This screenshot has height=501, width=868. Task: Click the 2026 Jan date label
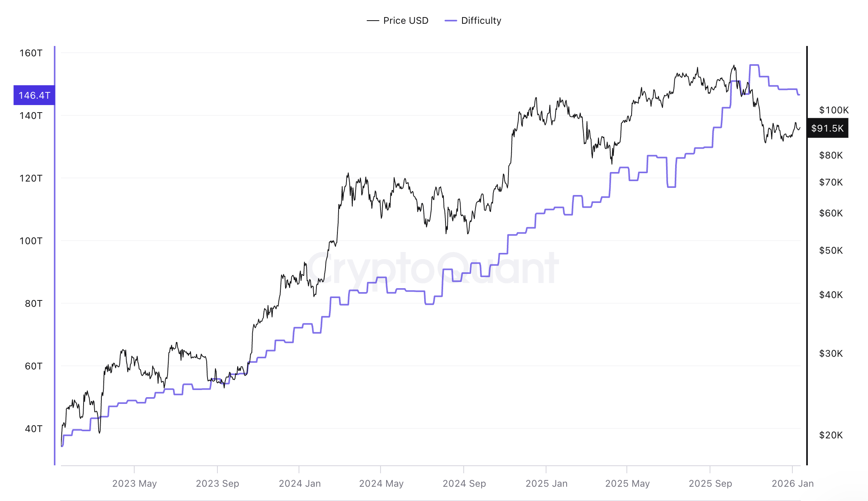tap(792, 484)
